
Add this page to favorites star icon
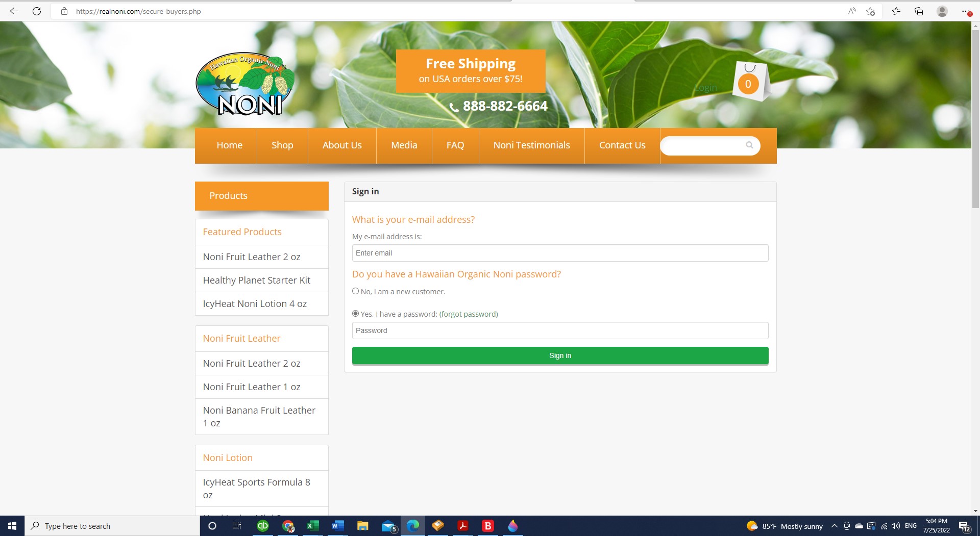871,11
